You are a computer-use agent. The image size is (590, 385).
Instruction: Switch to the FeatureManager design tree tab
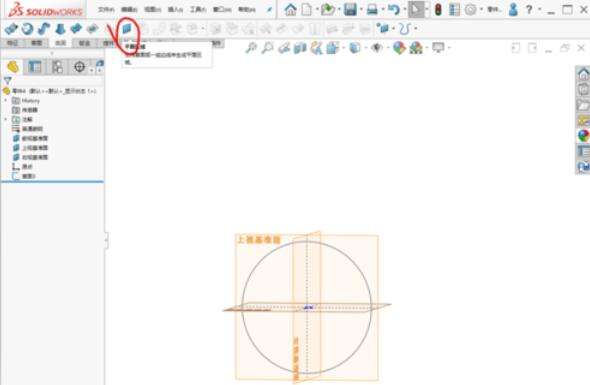click(13, 67)
